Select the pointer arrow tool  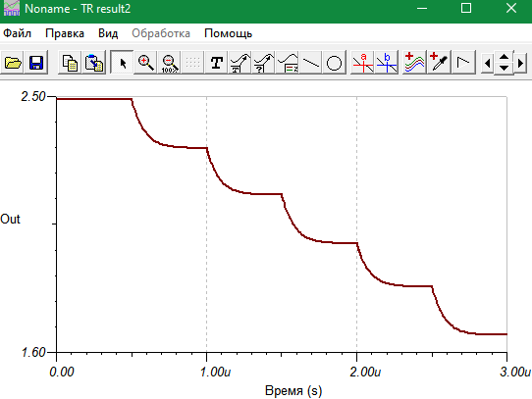tap(123, 63)
